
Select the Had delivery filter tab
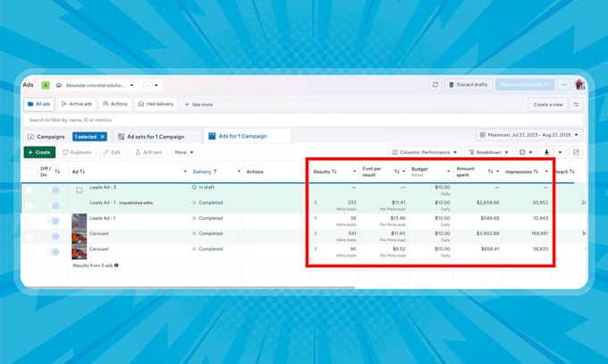(156, 104)
